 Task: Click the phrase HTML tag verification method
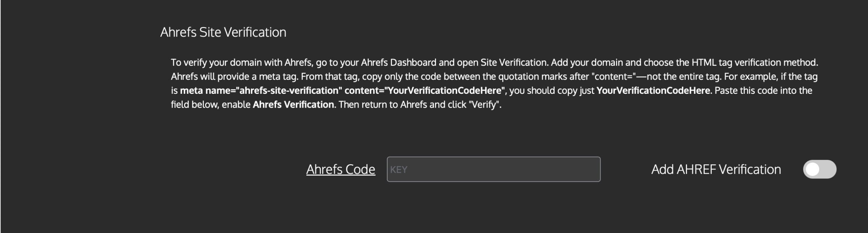(754, 63)
